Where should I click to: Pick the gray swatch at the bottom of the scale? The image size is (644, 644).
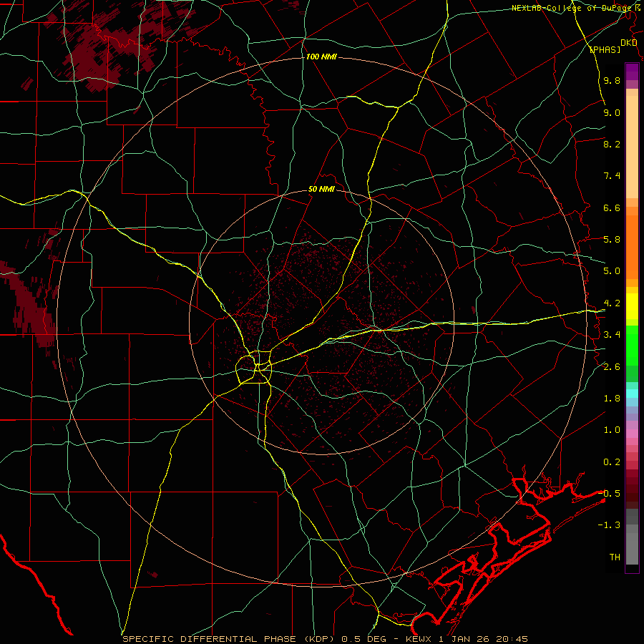point(632,548)
